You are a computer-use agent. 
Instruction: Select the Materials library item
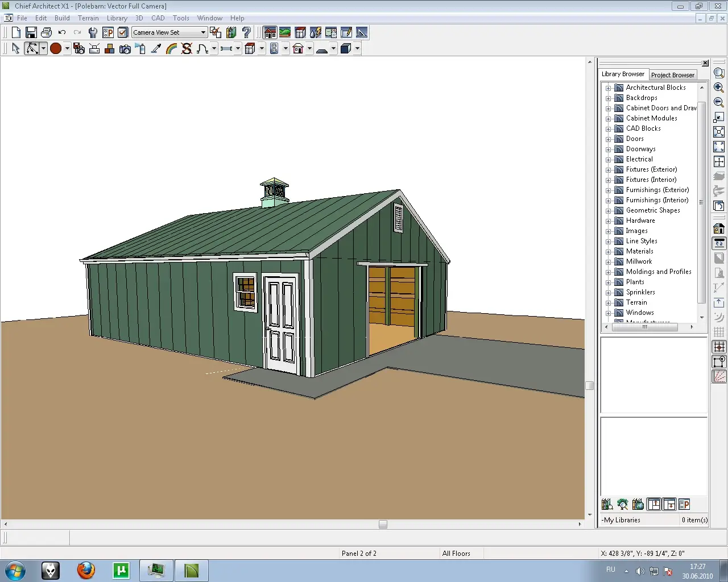(x=639, y=251)
